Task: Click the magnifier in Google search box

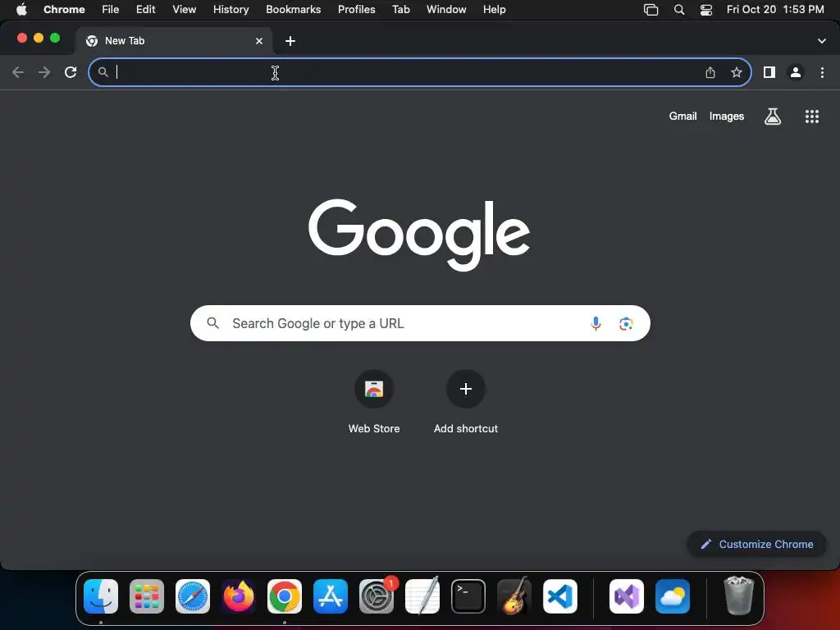Action: [x=212, y=323]
